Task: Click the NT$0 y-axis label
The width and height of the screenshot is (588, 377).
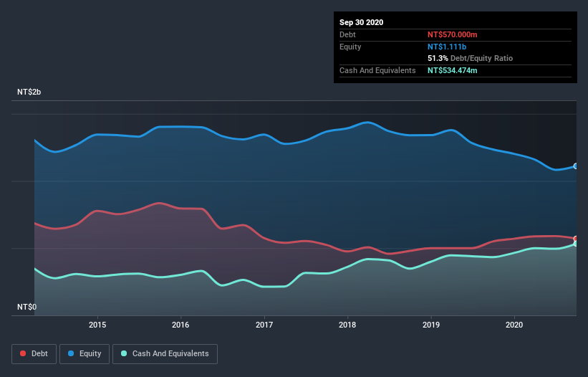Action: point(27,307)
